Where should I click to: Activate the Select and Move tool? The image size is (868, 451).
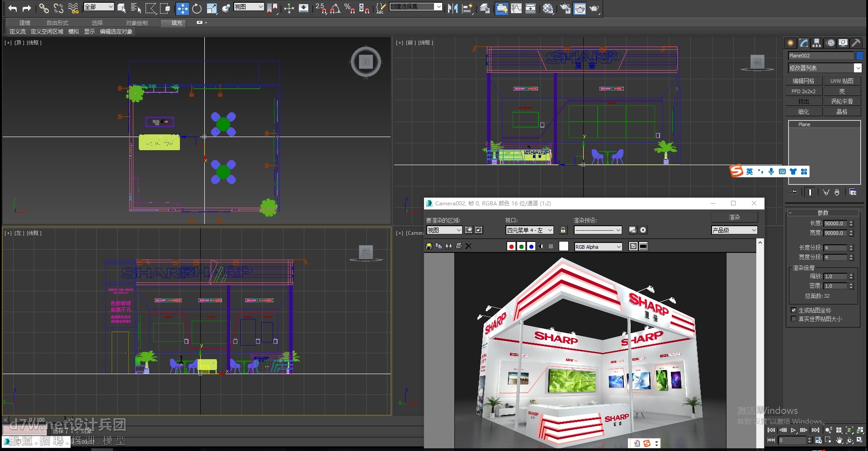pyautogui.click(x=182, y=8)
